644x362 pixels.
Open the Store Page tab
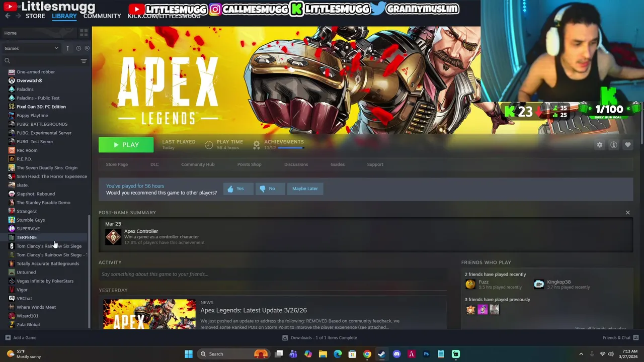tap(117, 164)
